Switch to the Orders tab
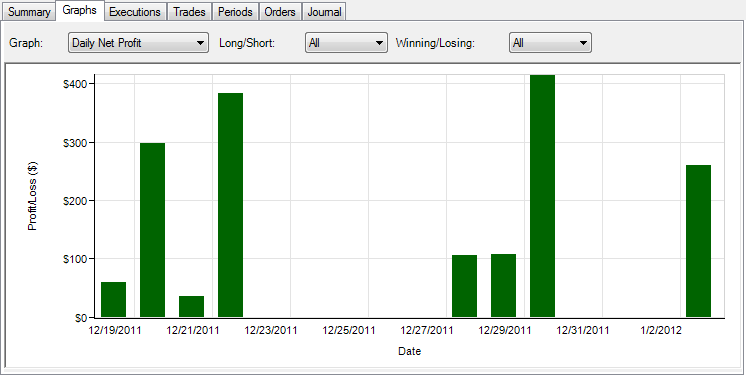Screen dimensions: 746x376 pyautogui.click(x=280, y=12)
